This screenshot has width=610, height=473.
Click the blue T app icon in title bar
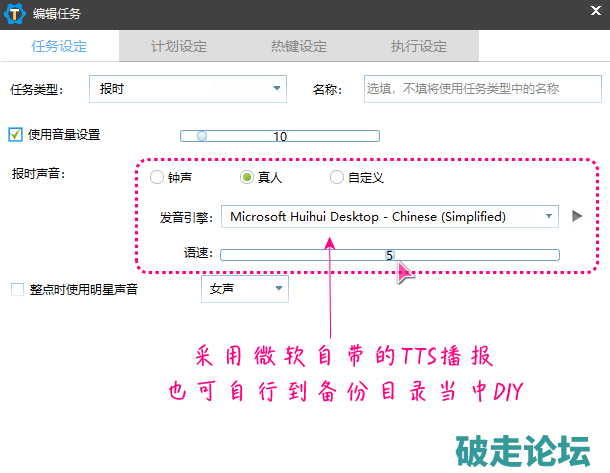(15, 15)
